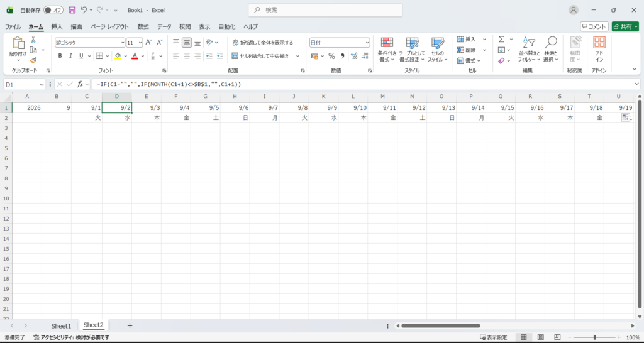Toggle bold formatting with B button
644x343 pixels.
[60, 56]
